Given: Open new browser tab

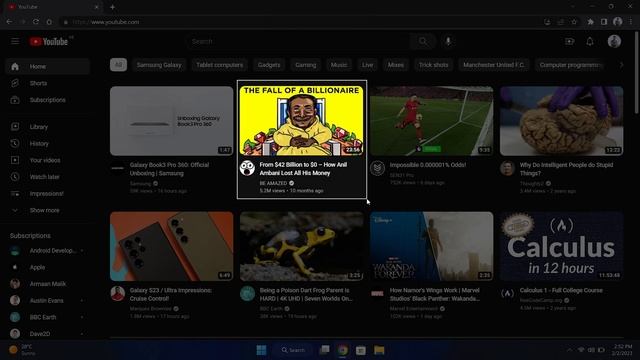Looking at the screenshot, I should tap(112, 7).
